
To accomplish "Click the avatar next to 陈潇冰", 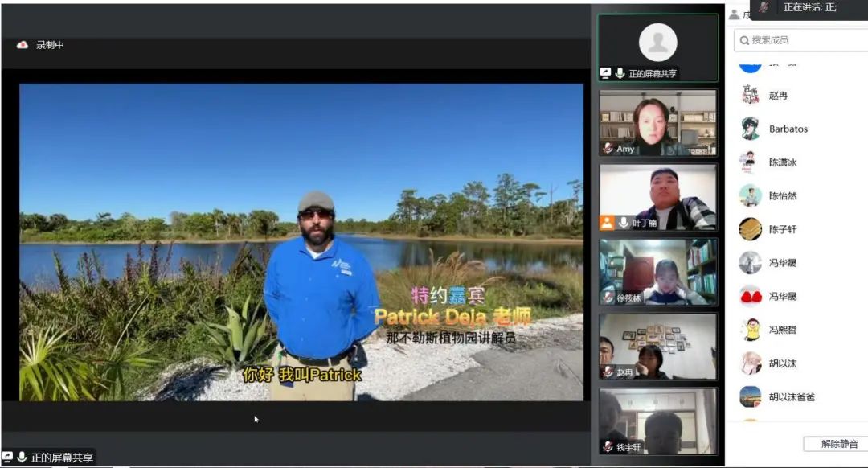I will point(751,162).
